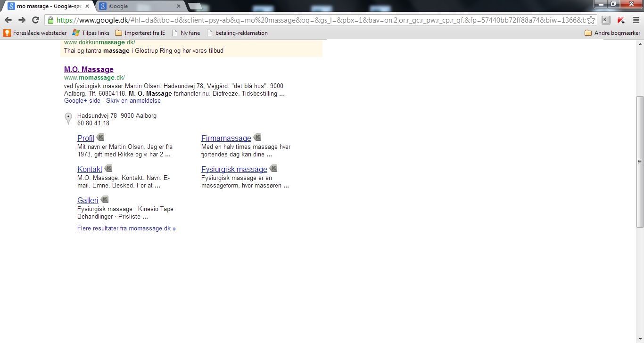Switch to the iGoogle tab
Screen dimensions: 644x343
tap(140, 6)
